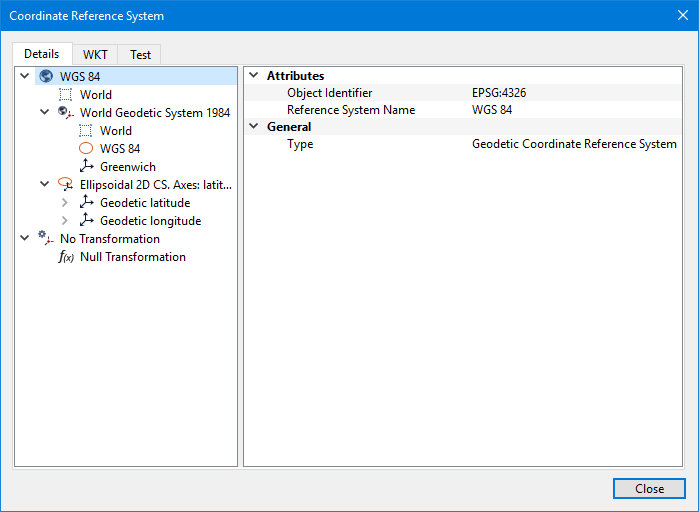Expand the Geodetic longitude node
Screen dimensions: 699x512
pyautogui.click(x=65, y=221)
